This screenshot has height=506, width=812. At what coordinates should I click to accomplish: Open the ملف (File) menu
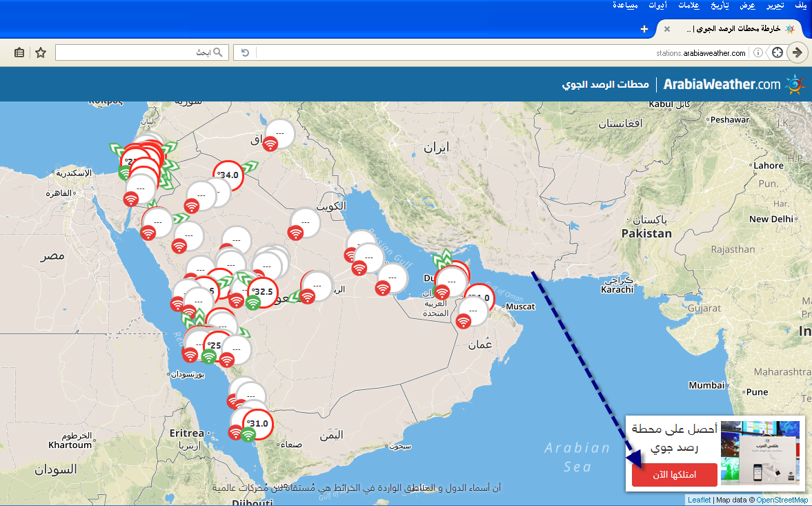click(800, 6)
